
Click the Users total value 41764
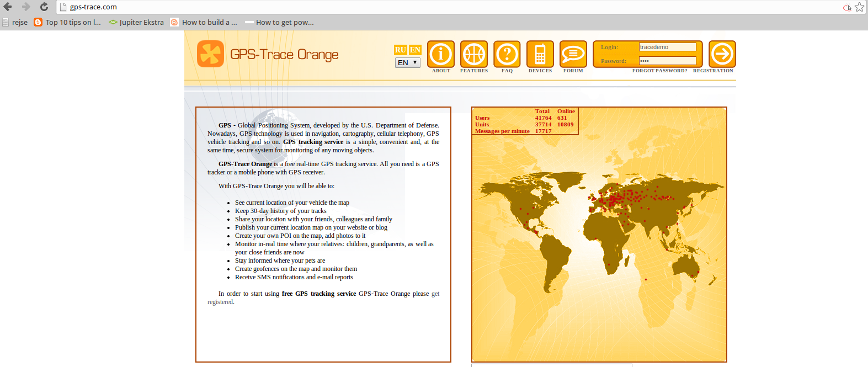543,118
